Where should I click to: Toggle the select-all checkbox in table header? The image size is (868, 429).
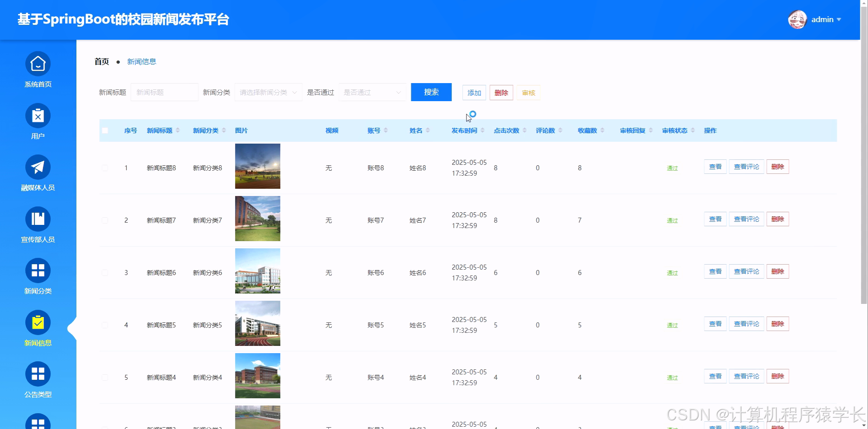point(105,130)
